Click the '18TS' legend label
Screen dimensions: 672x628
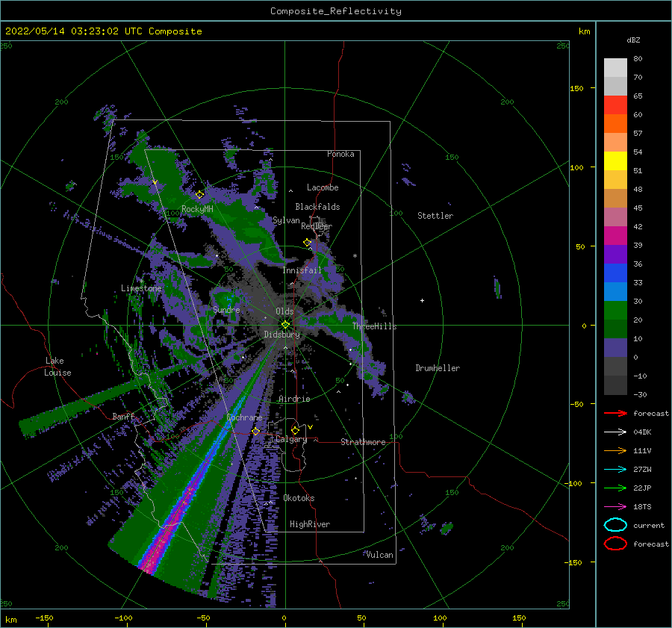[642, 507]
